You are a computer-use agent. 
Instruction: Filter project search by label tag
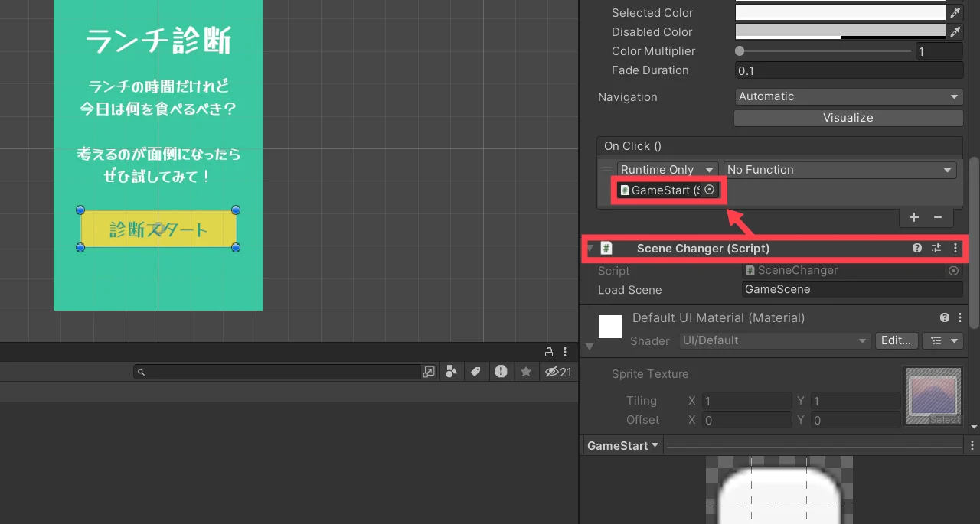pyautogui.click(x=475, y=372)
